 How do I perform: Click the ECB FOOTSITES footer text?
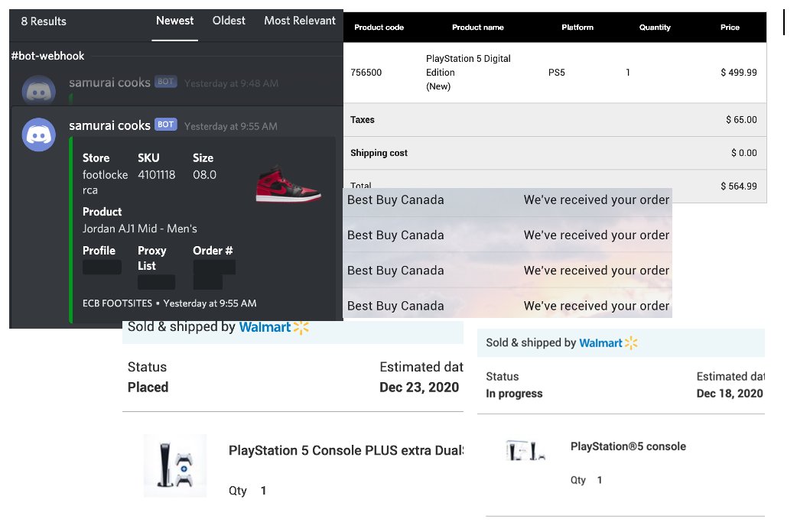pyautogui.click(x=118, y=303)
